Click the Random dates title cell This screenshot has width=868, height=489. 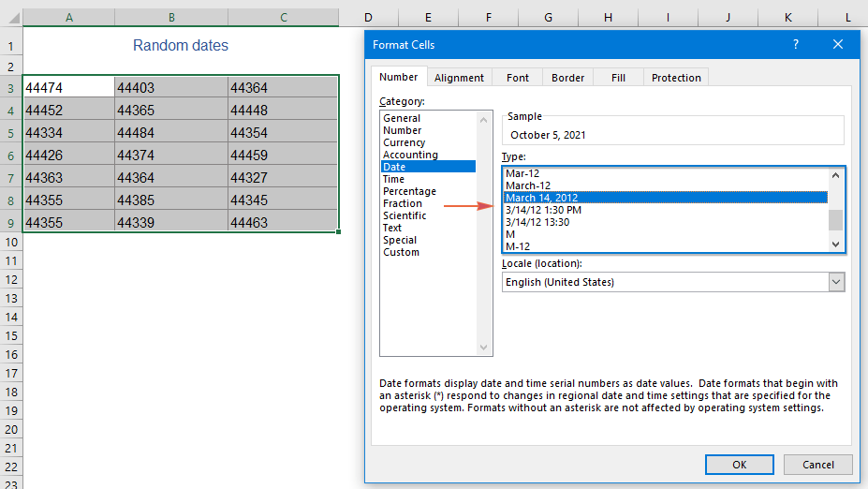tap(181, 45)
